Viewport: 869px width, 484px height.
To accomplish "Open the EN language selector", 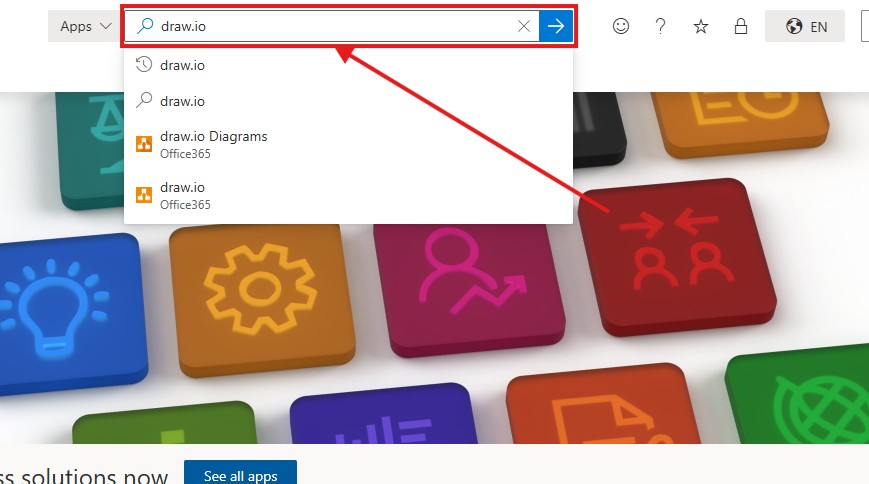I will (x=805, y=26).
